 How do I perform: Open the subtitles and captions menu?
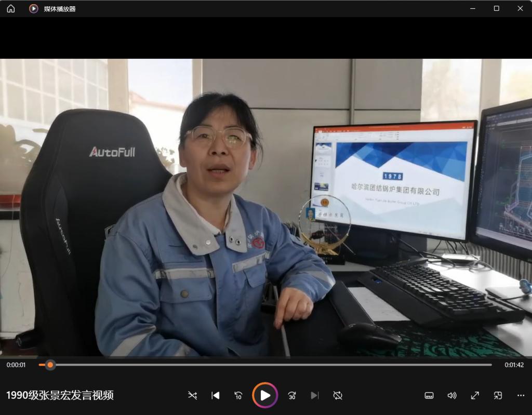pos(429,395)
